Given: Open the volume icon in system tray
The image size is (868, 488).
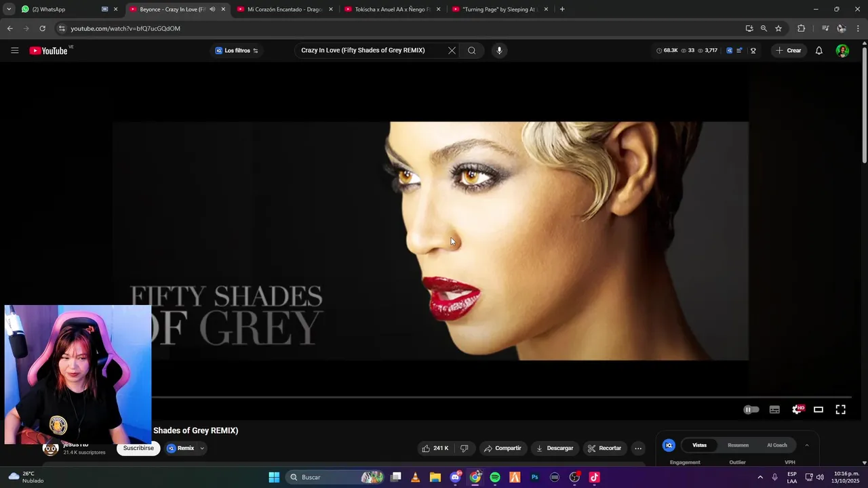Looking at the screenshot, I should coord(820,477).
